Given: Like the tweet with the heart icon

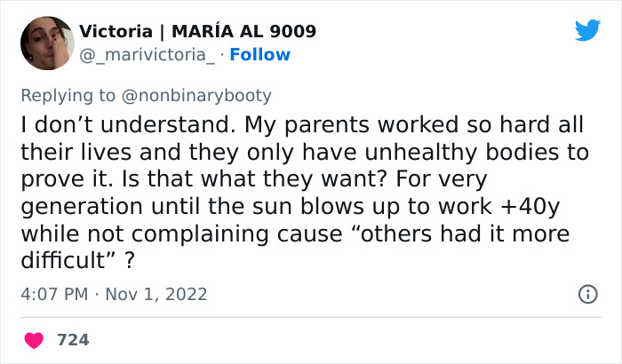Looking at the screenshot, I should [36, 340].
